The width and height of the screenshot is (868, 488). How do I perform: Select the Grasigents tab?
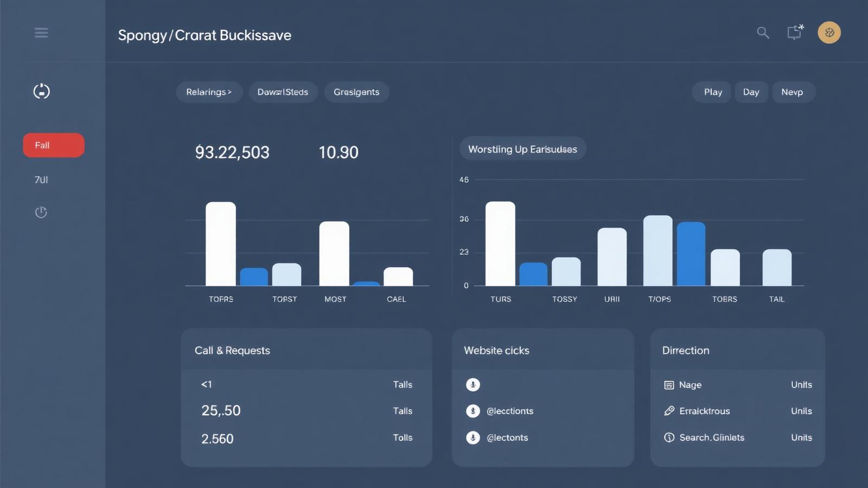(356, 92)
